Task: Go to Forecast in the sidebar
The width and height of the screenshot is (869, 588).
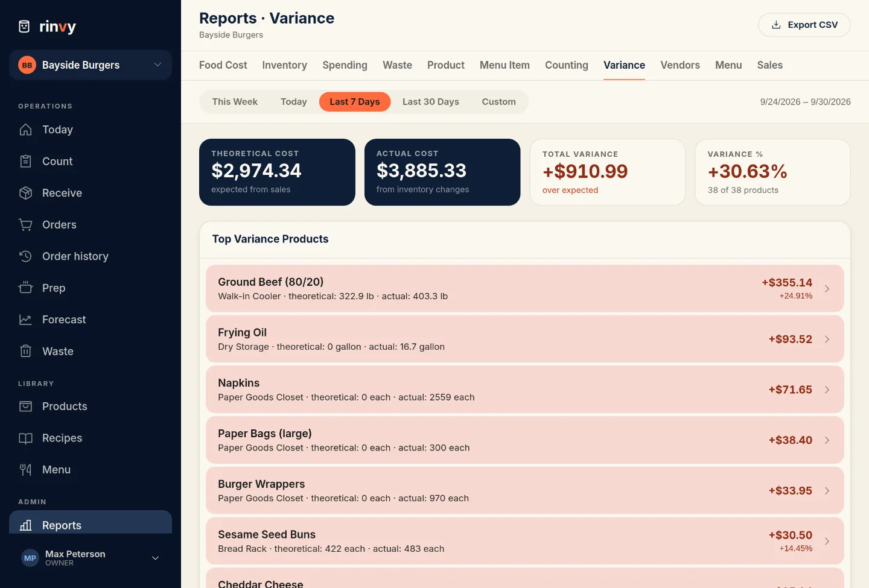Action: pos(91,320)
